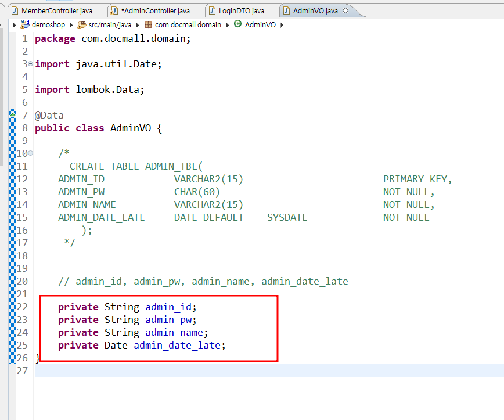Select the AdminVO.java tab
The height and width of the screenshot is (420, 504).
(315, 10)
